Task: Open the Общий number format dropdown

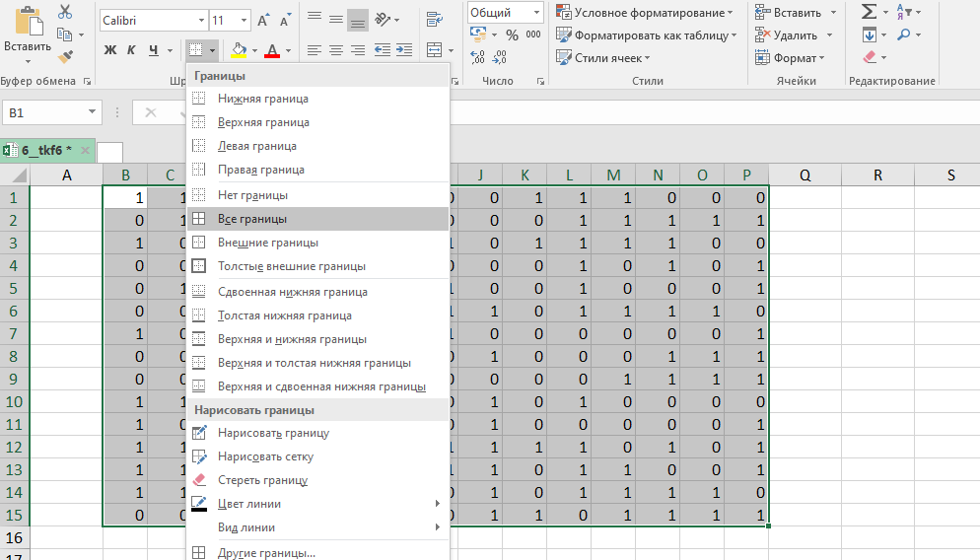Action: [537, 12]
